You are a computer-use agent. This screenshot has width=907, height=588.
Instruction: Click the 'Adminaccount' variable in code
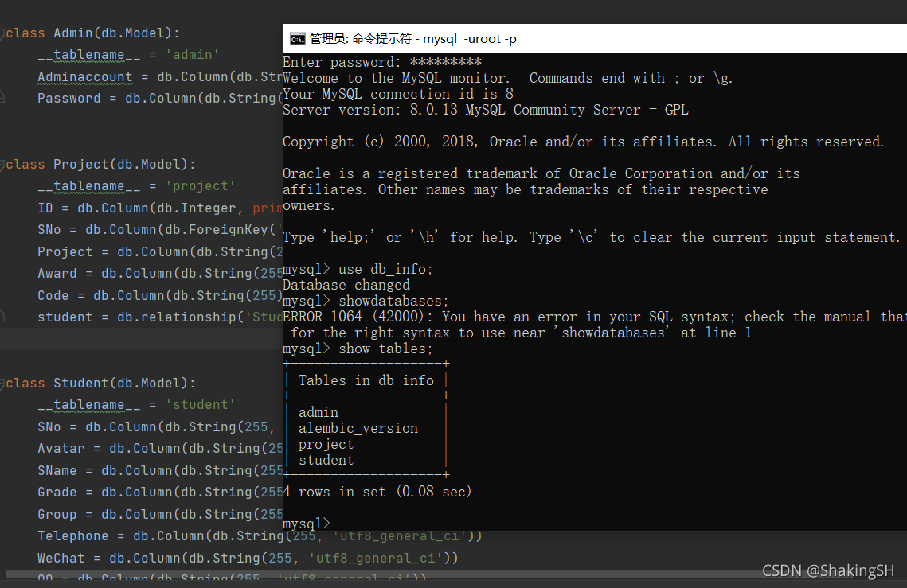[85, 77]
